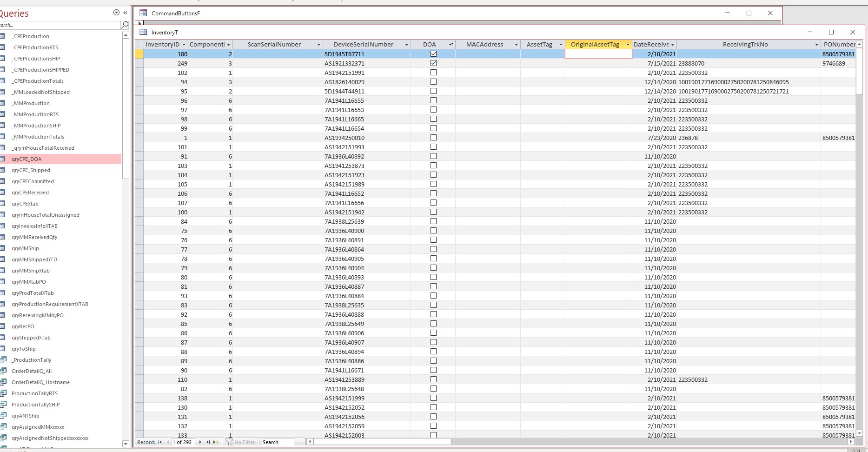
Task: Click the tracking number cell 23888070
Action: [749, 63]
